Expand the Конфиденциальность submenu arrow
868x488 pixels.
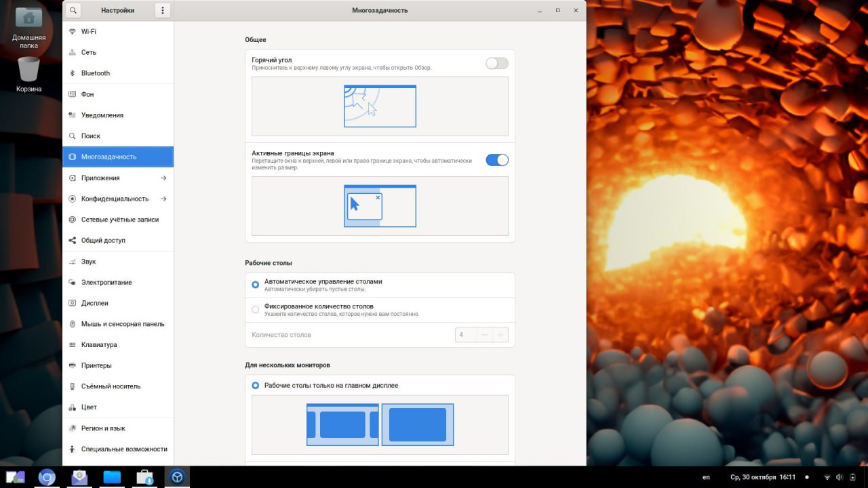(x=163, y=199)
